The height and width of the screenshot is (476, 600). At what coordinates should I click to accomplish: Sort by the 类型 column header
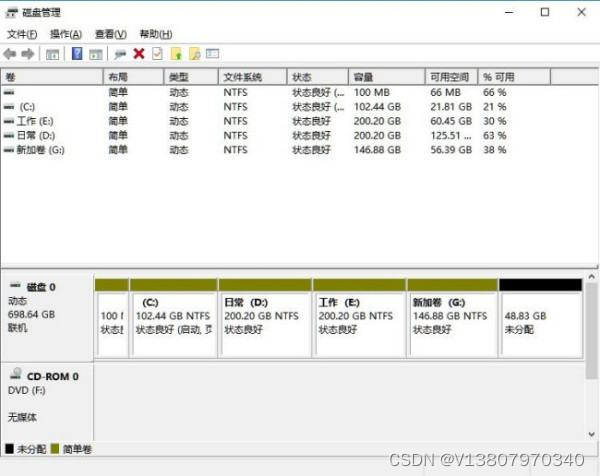pos(191,77)
